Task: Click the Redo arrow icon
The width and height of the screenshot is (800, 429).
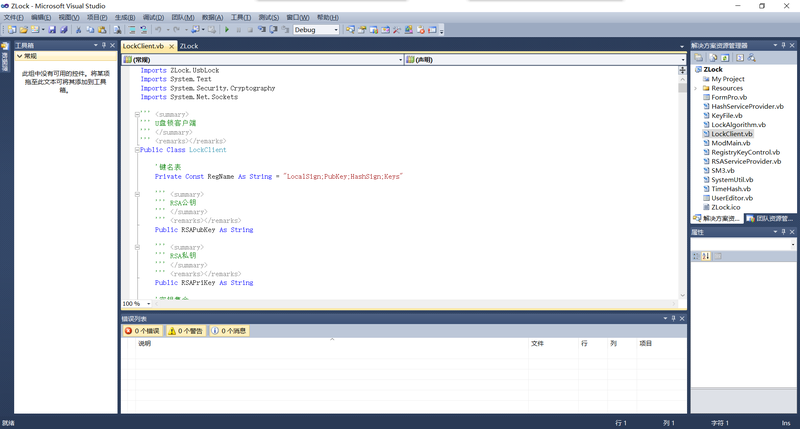Action: pos(177,30)
